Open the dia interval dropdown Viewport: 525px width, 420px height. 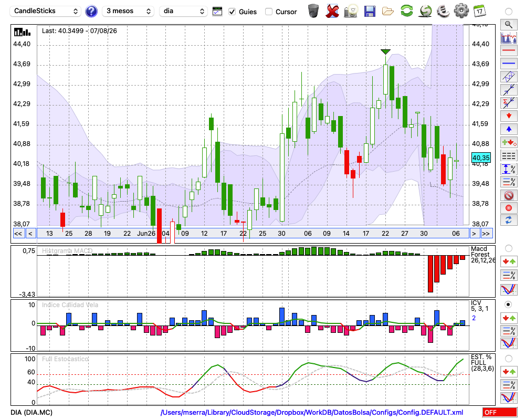(183, 11)
